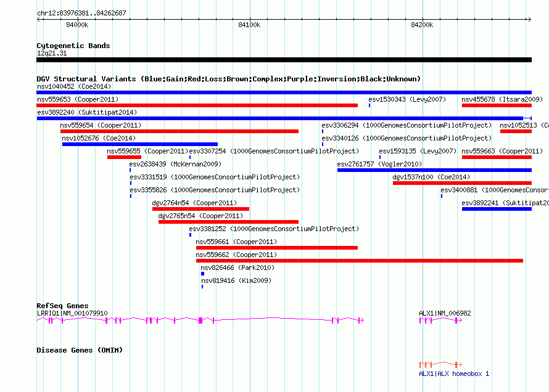
Task: Click the nsv559661 (Cooper2011) red bar
Action: click(x=277, y=248)
